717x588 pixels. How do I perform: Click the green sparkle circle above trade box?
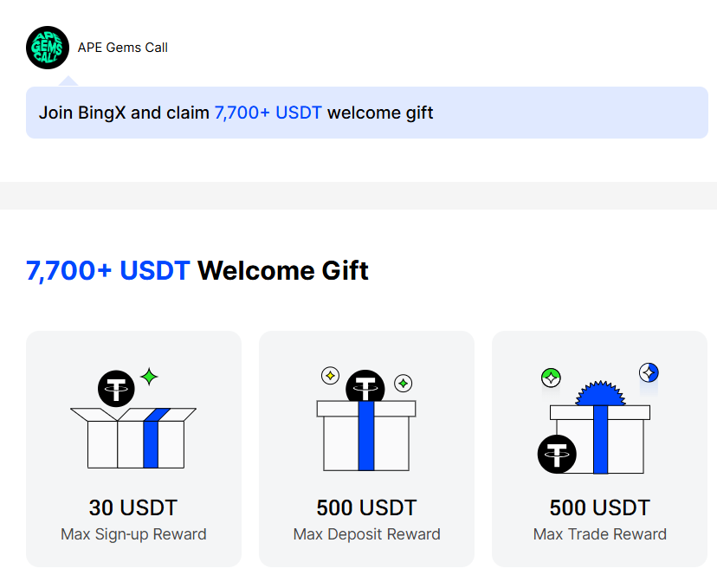pyautogui.click(x=551, y=378)
